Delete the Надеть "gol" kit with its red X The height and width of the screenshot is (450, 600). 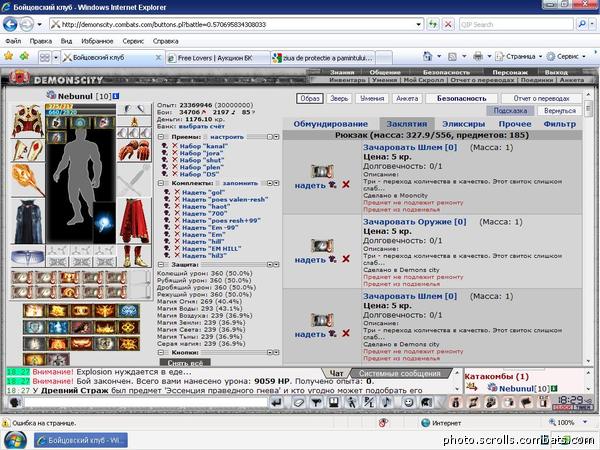177,192
